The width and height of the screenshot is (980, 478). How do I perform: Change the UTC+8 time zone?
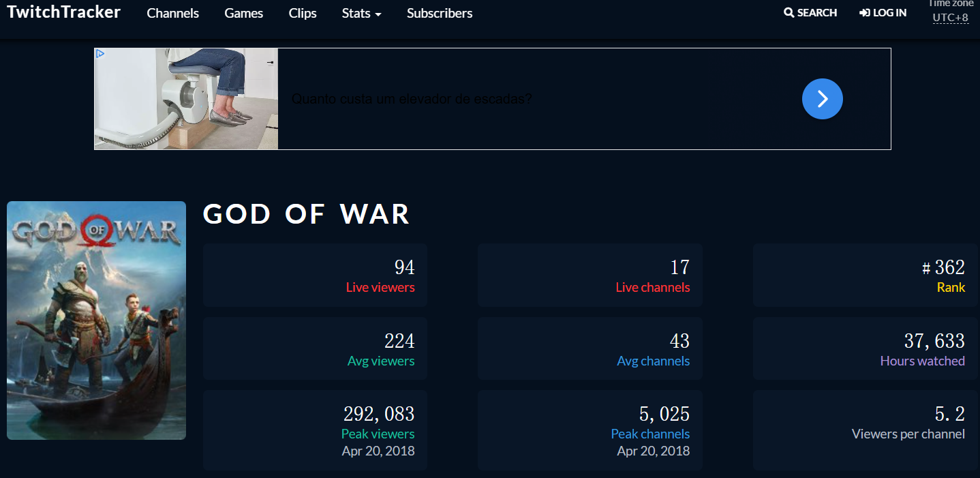[x=950, y=18]
